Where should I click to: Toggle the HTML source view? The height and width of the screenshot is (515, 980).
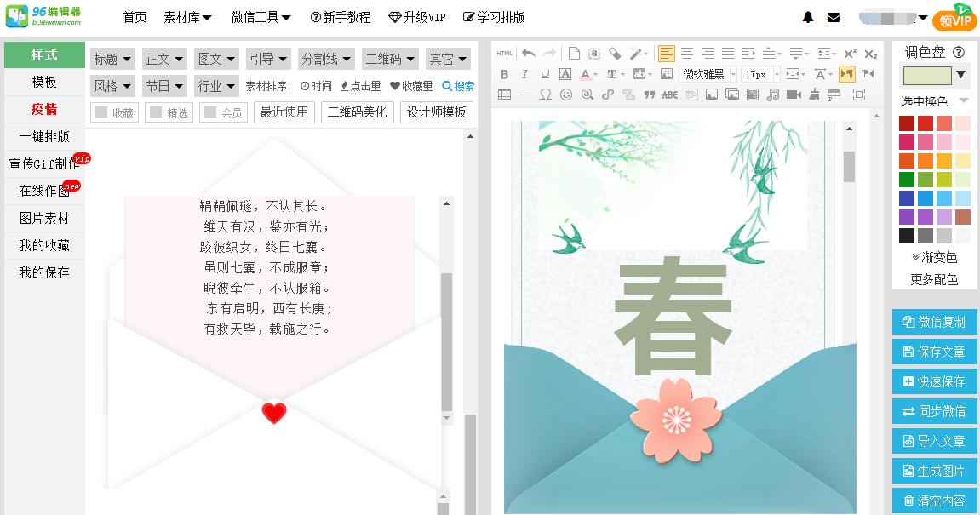click(504, 53)
